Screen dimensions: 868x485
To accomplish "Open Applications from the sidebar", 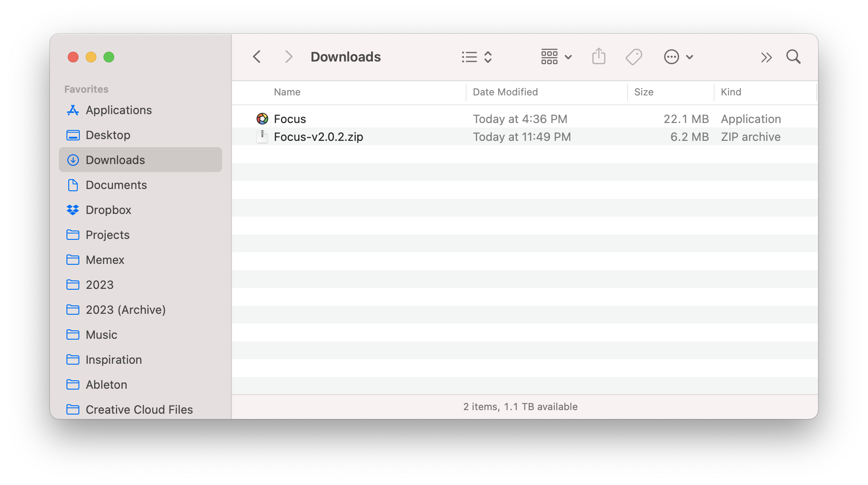I will click(119, 110).
